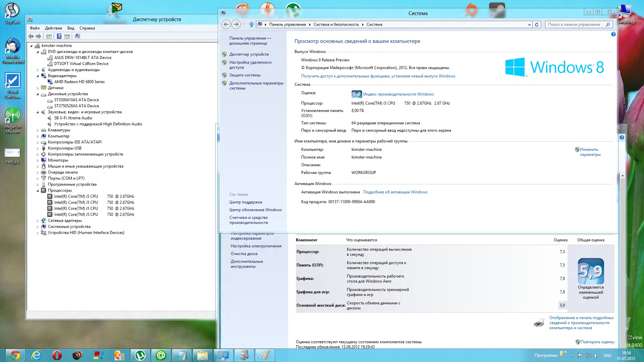Image resolution: width=644 pixels, height=362 pixels.
Task: Click test.jpg desktop file
Action: point(12,156)
